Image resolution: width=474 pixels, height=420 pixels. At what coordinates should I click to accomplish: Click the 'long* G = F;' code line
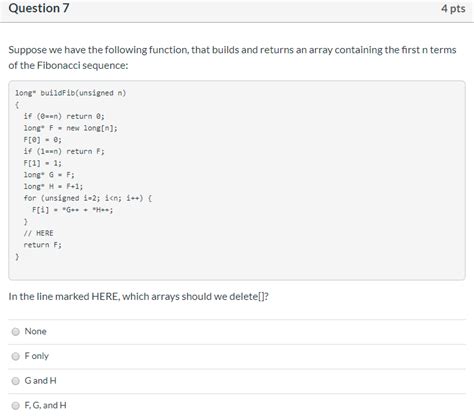pyautogui.click(x=49, y=175)
